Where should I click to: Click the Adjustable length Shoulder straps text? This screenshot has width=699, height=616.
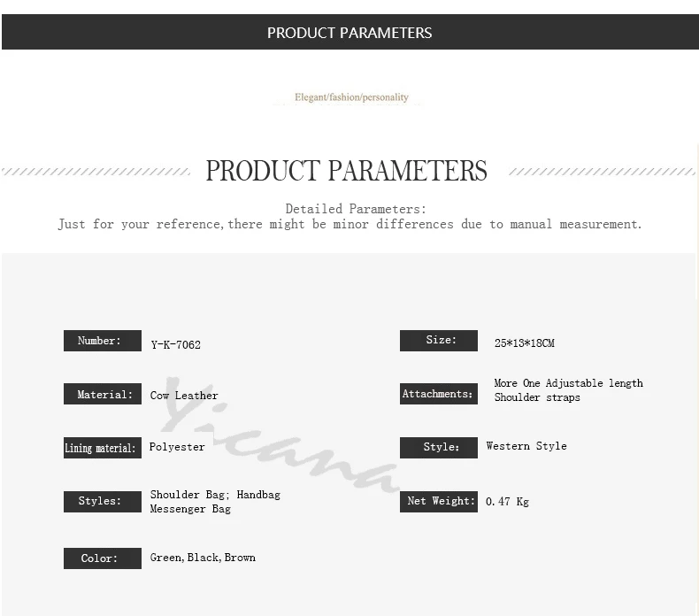569,390
